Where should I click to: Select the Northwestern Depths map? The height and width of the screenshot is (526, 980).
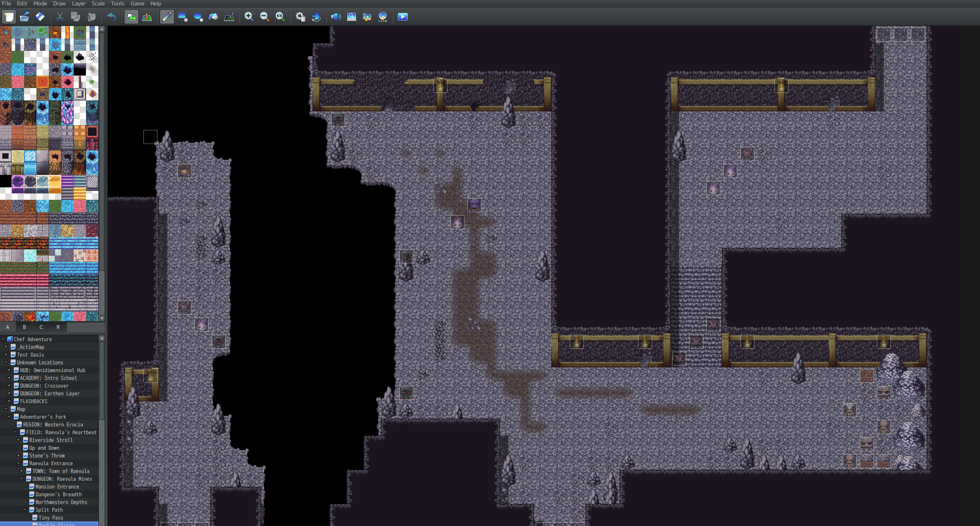(61, 502)
